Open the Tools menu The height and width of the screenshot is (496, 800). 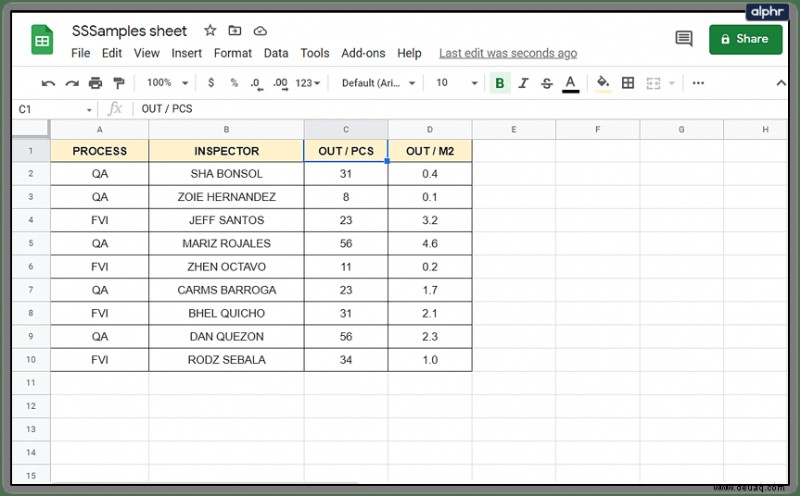coord(314,53)
